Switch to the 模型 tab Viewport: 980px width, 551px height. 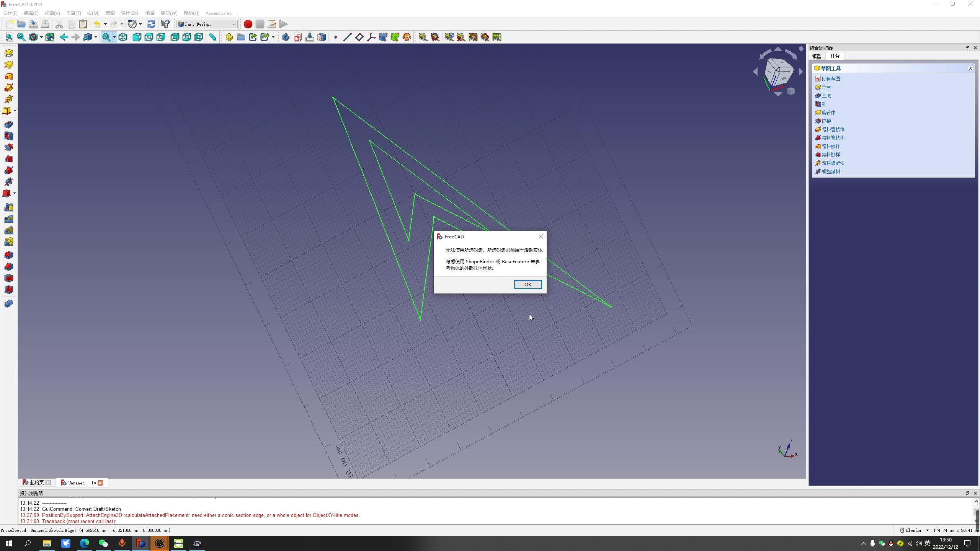pos(817,56)
